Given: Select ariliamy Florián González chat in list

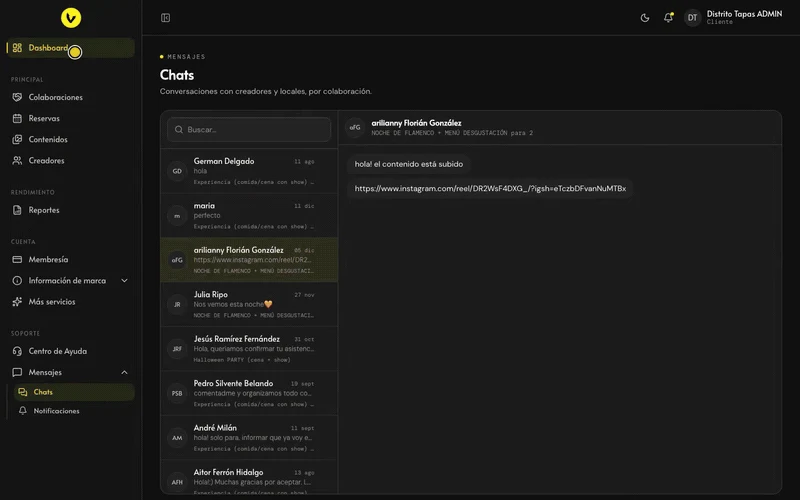Looking at the screenshot, I should [x=249, y=260].
